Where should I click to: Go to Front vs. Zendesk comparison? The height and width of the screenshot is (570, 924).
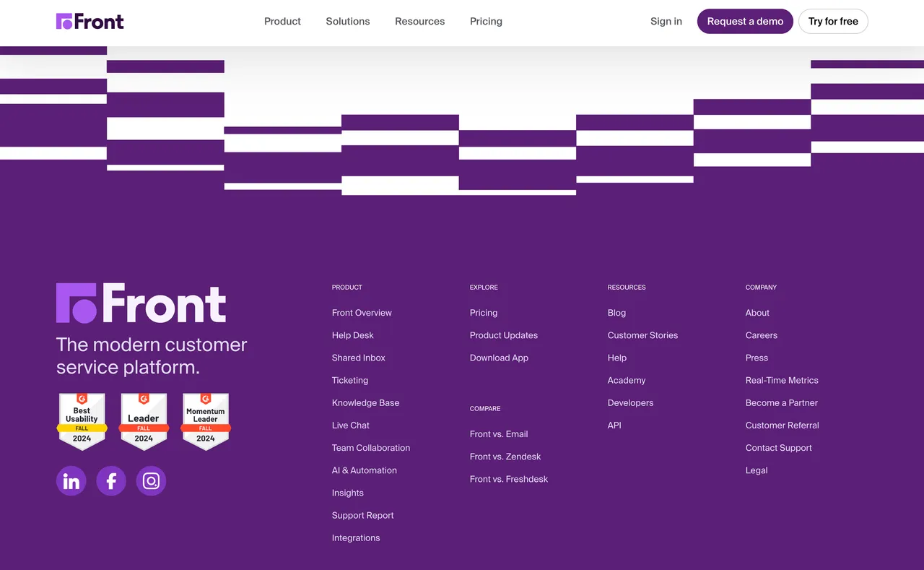[x=505, y=457]
